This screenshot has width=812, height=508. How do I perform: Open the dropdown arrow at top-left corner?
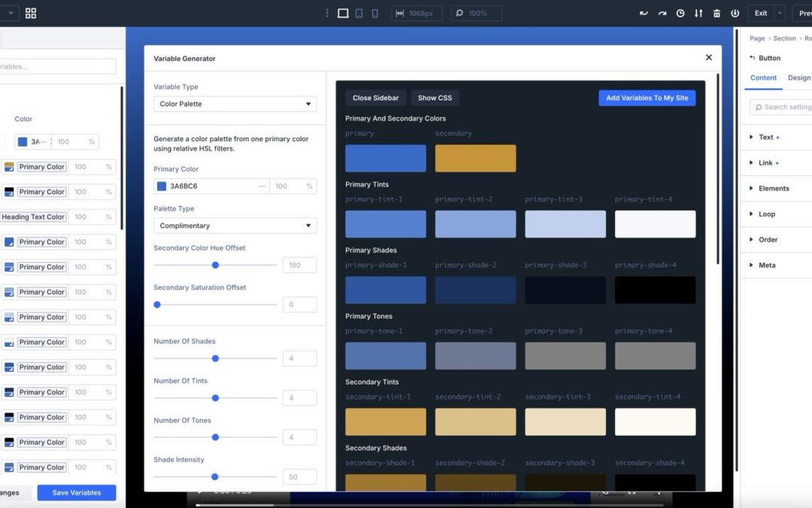pos(11,13)
